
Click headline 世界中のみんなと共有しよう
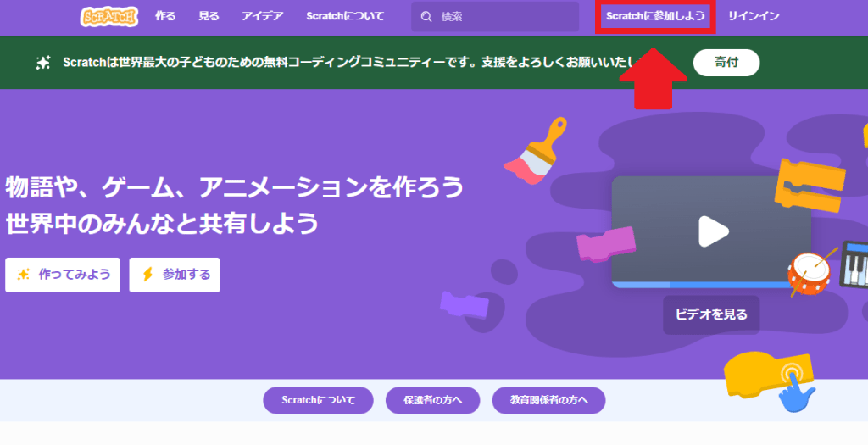[162, 224]
